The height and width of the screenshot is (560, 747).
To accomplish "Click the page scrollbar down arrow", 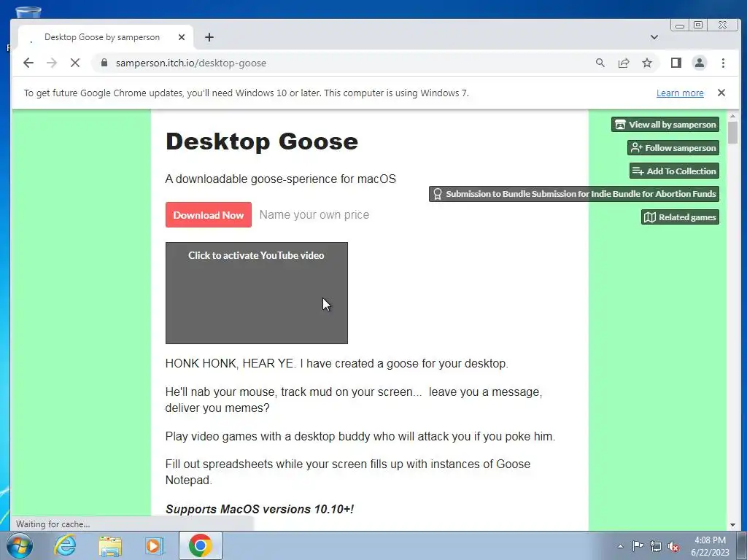I will pos(732,525).
